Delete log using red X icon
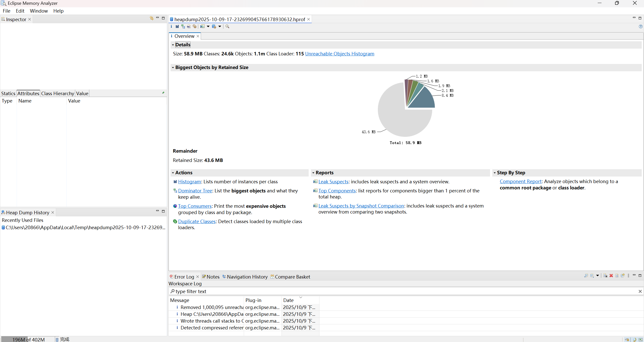Image resolution: width=644 pixels, height=342 pixels. coord(611,276)
